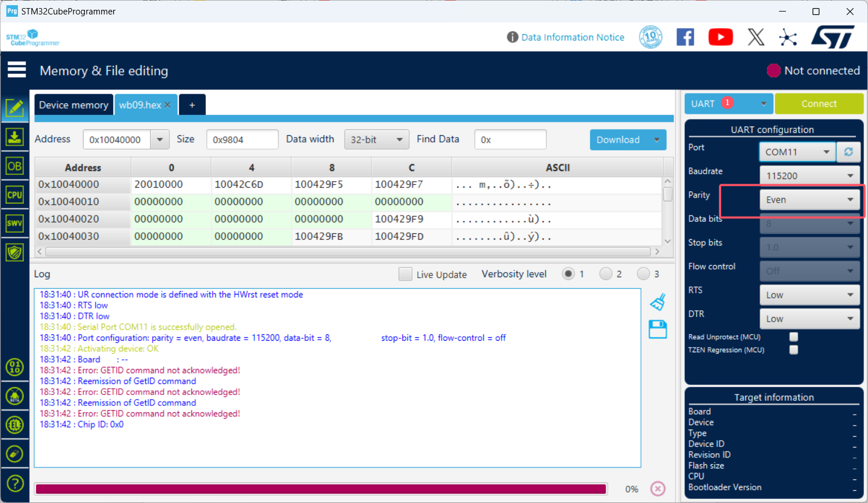The height and width of the screenshot is (503, 868).
Task: Click the memory table horizontal scrollbar
Action: tap(348, 252)
